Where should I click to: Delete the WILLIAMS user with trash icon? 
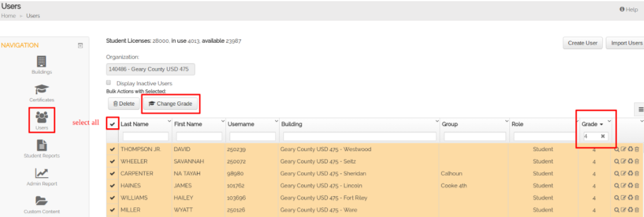click(x=637, y=198)
